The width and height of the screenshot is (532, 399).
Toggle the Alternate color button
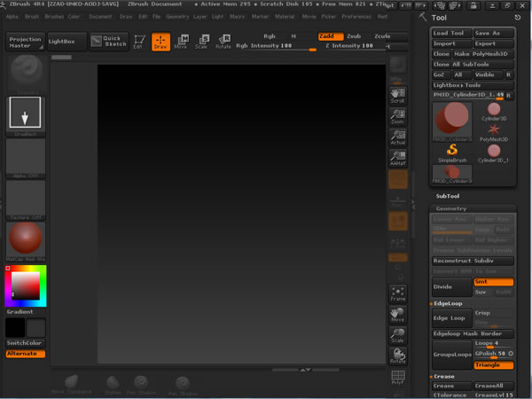point(26,354)
